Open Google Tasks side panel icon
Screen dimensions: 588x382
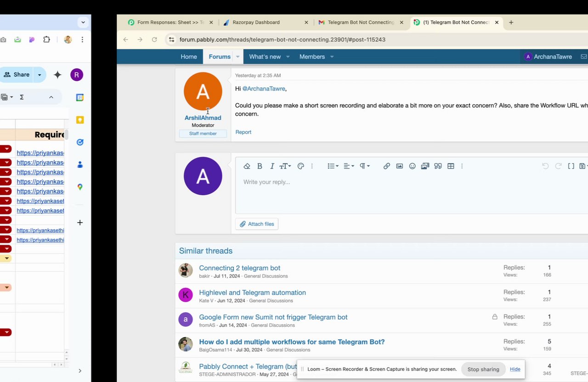pos(80,142)
